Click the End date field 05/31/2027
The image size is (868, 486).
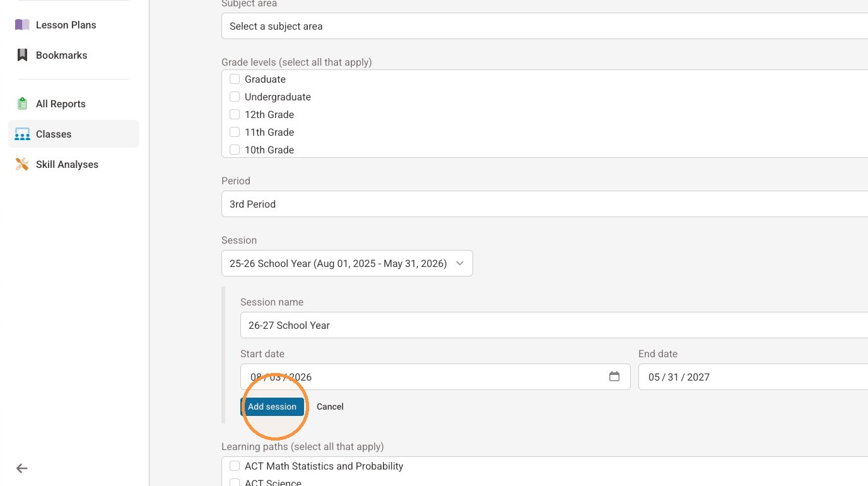coord(753,377)
